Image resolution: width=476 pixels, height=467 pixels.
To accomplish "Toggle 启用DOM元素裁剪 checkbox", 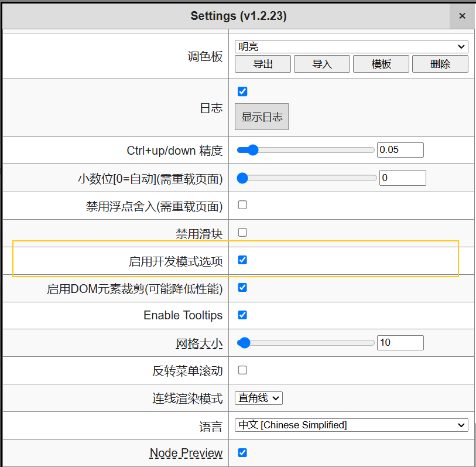I will click(x=242, y=288).
